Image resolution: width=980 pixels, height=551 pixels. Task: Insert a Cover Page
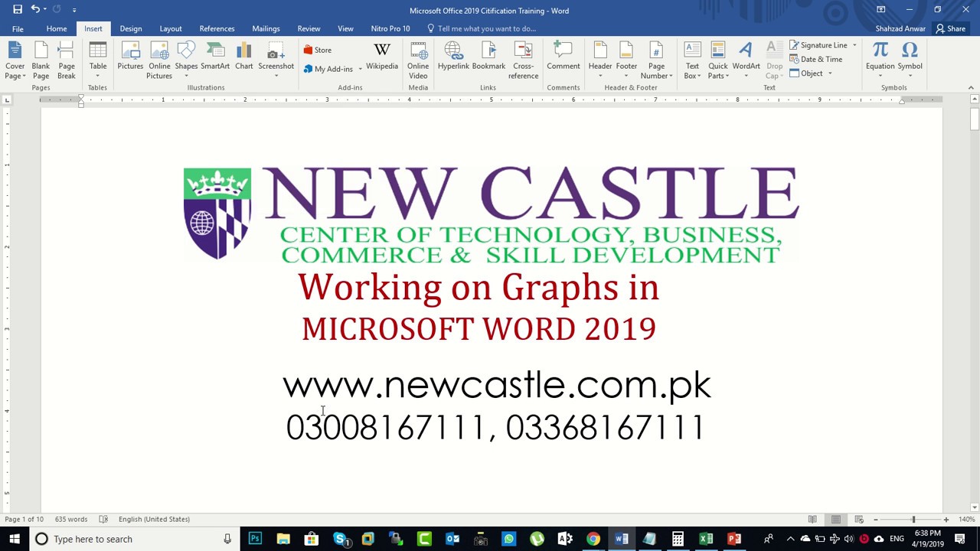pyautogui.click(x=15, y=61)
